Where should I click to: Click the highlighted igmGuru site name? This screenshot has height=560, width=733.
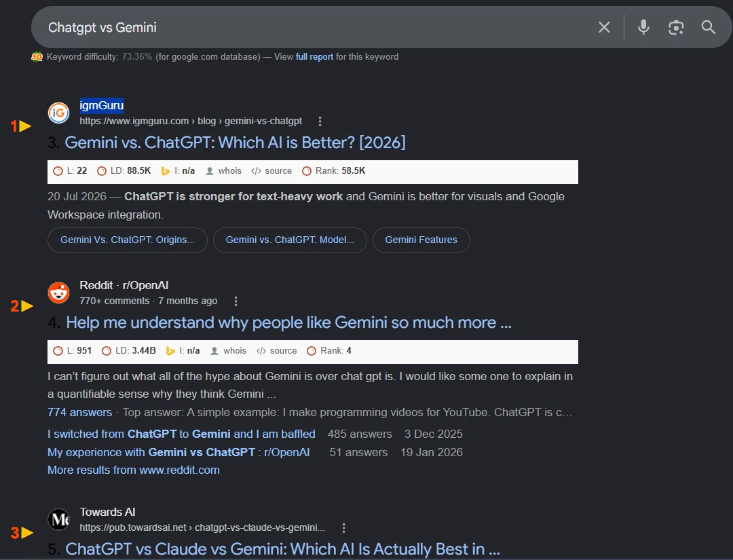[x=101, y=106]
